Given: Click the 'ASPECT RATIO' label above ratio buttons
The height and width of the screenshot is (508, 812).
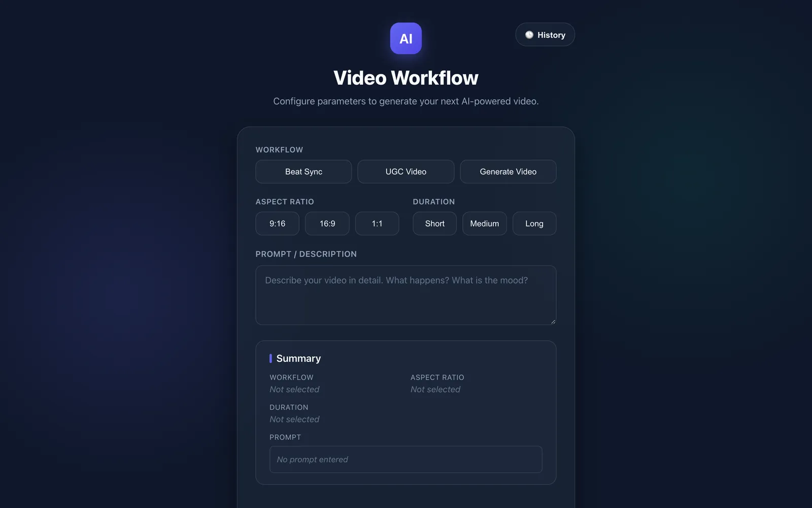Looking at the screenshot, I should 285,202.
